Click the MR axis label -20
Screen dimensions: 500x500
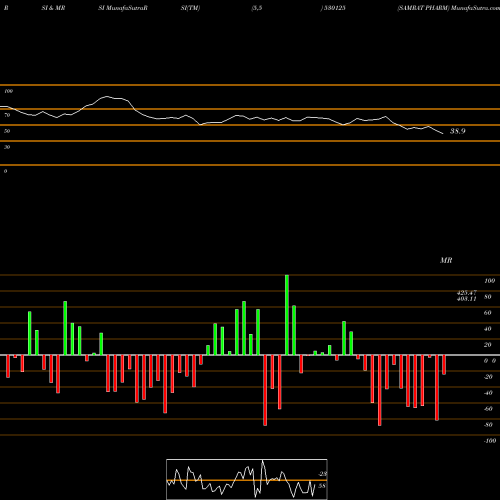(488, 377)
